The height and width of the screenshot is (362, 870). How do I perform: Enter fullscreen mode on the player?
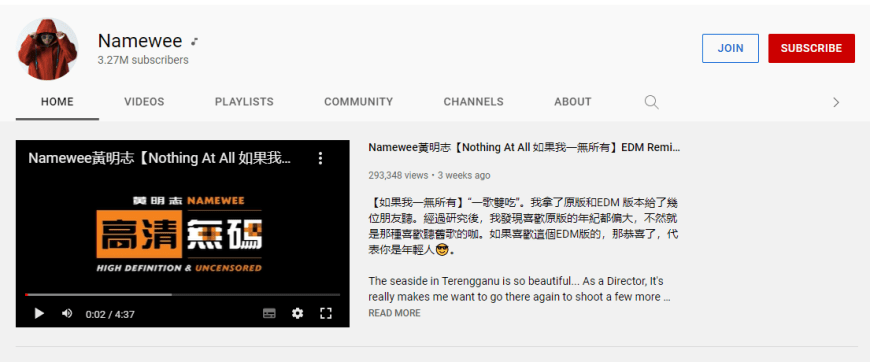326,314
